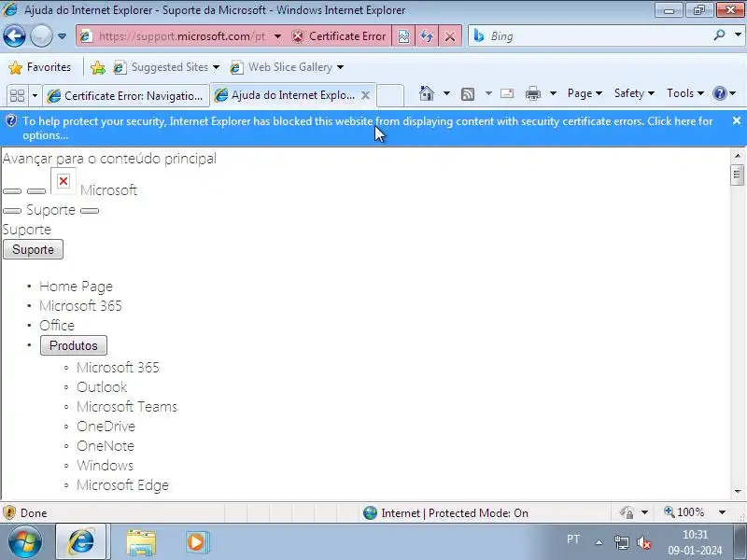Refresh the page with the Refresh icon
The width and height of the screenshot is (747, 560).
[x=427, y=36]
